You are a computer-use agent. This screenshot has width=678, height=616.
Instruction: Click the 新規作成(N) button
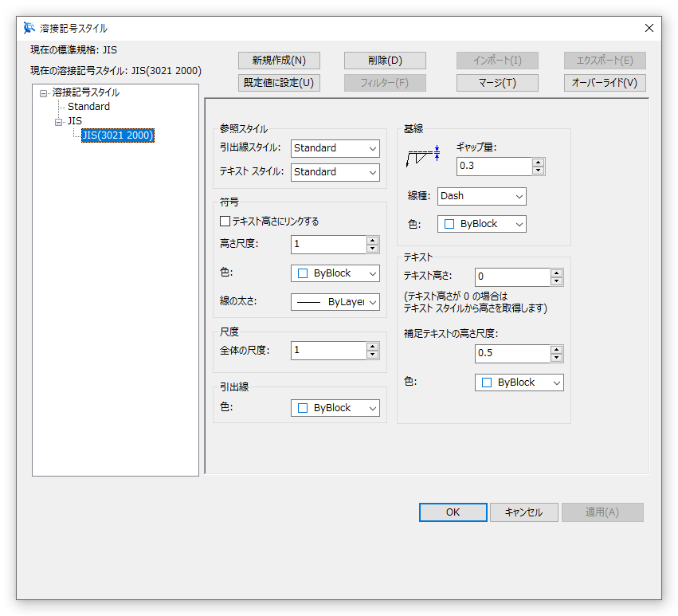(279, 61)
